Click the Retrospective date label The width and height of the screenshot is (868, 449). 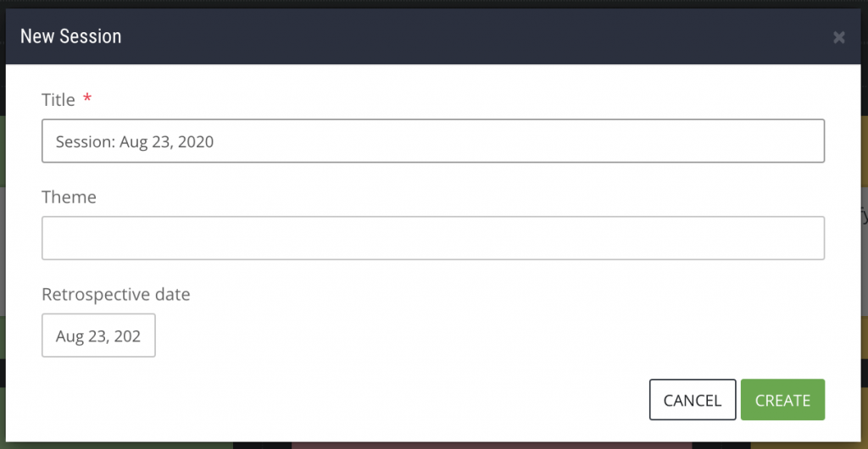tap(115, 295)
